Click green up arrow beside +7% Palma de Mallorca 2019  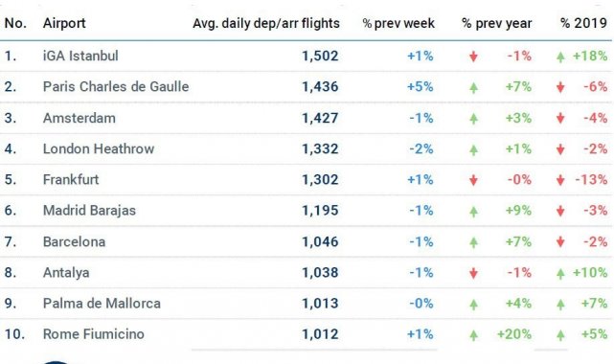(x=560, y=304)
